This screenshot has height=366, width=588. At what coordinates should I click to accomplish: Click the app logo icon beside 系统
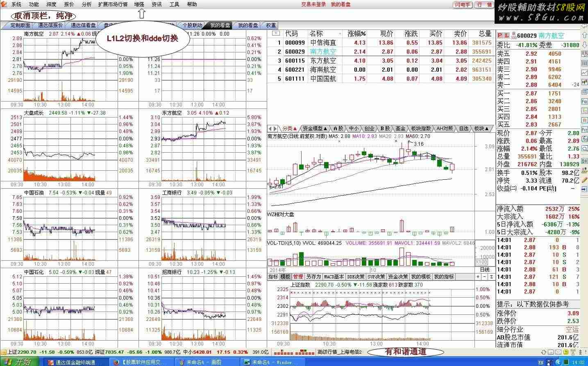click(5, 5)
